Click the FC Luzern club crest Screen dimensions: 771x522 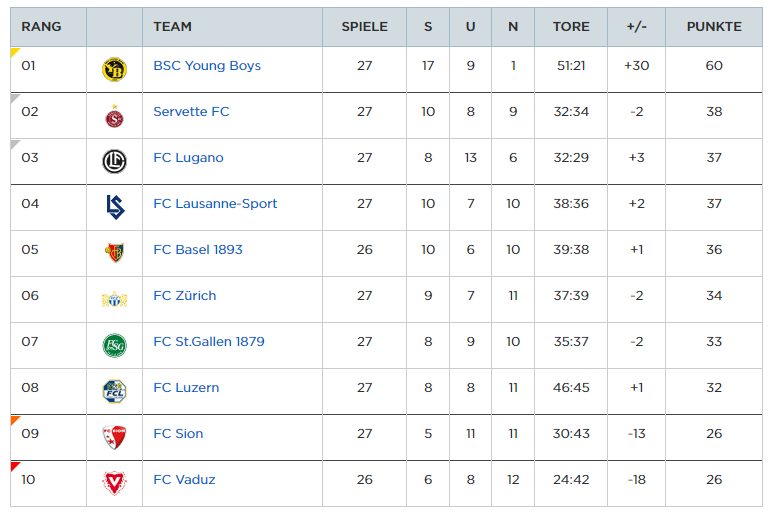[x=114, y=391]
